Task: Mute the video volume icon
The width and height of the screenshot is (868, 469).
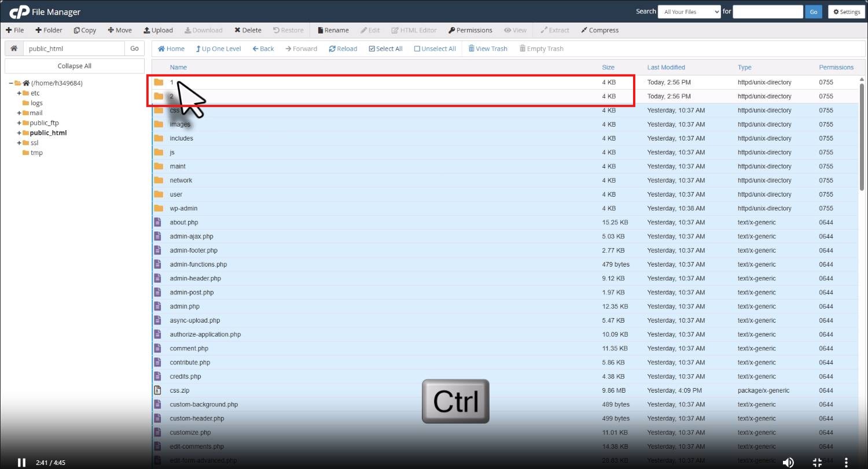Action: (788, 462)
